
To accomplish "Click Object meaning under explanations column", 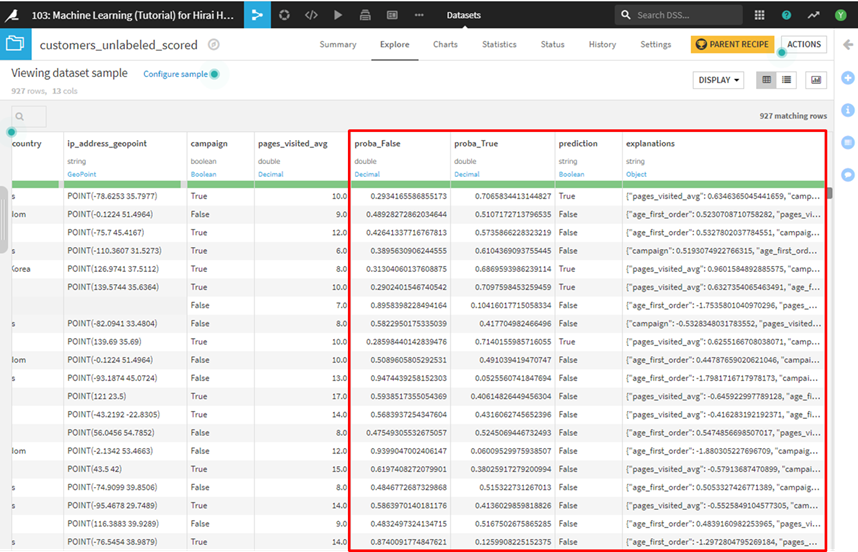I will coord(636,174).
